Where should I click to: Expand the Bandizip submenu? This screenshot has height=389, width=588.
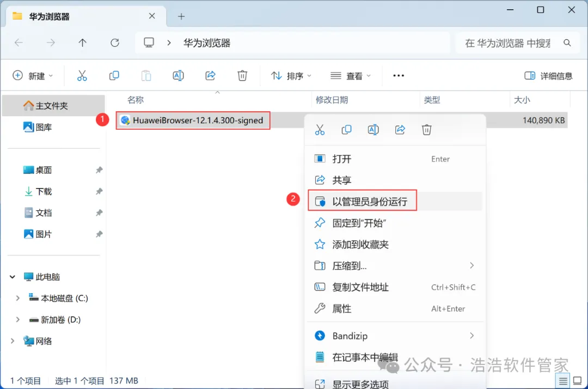[471, 336]
